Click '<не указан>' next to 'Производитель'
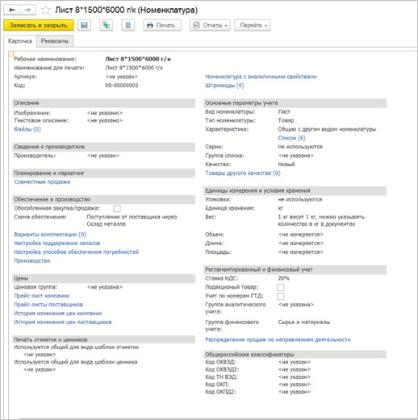Image resolution: width=418 pixels, height=420 pixels. pyautogui.click(x=103, y=155)
